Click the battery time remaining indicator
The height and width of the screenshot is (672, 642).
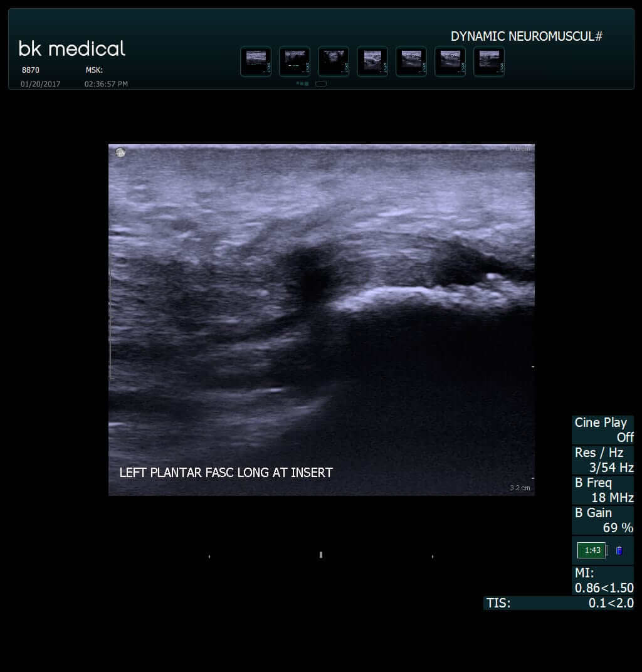tap(591, 550)
